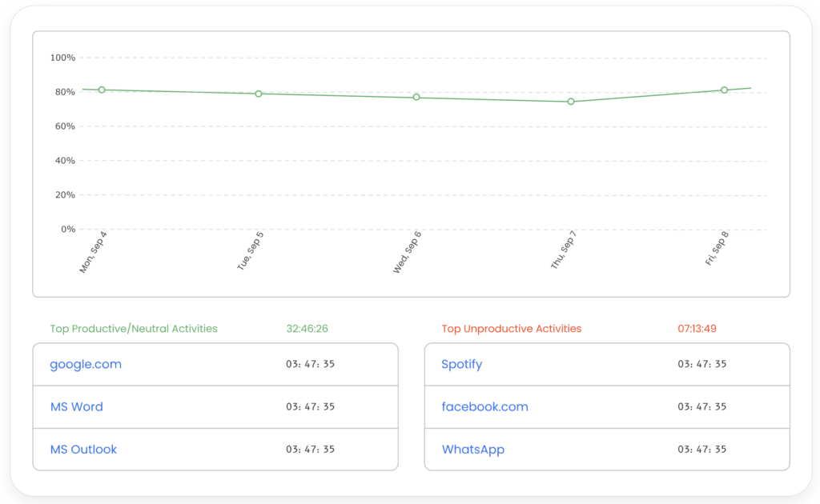Click the Top Unproductive Activities heading

511,329
